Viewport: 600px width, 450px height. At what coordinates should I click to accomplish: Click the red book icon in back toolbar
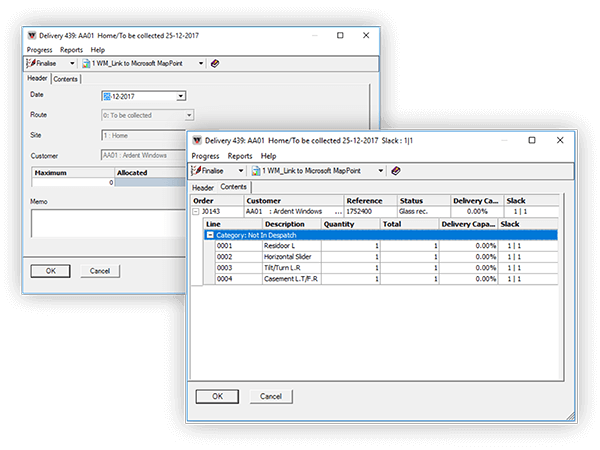tap(216, 63)
